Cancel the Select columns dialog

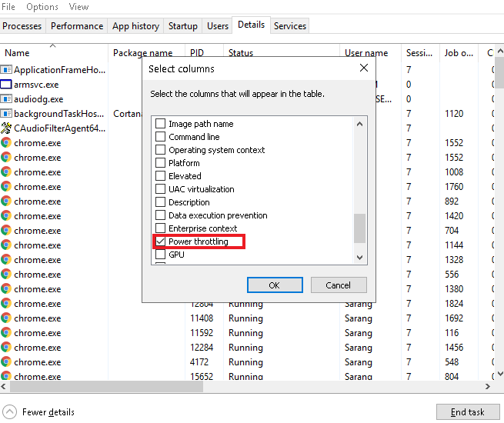[x=339, y=285]
